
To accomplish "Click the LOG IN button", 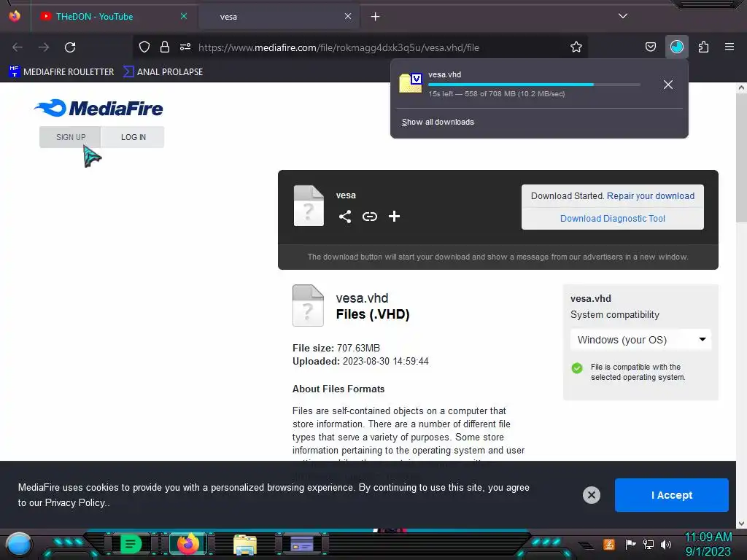I will click(x=133, y=137).
